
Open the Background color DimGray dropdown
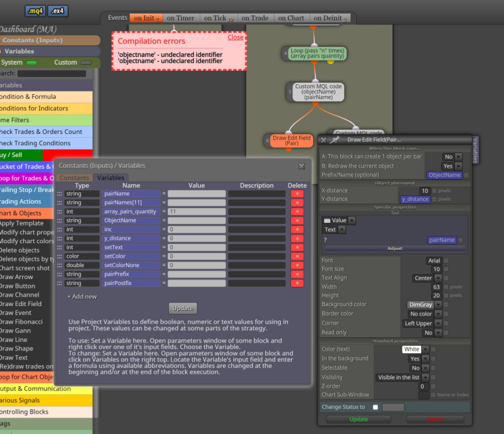click(438, 305)
